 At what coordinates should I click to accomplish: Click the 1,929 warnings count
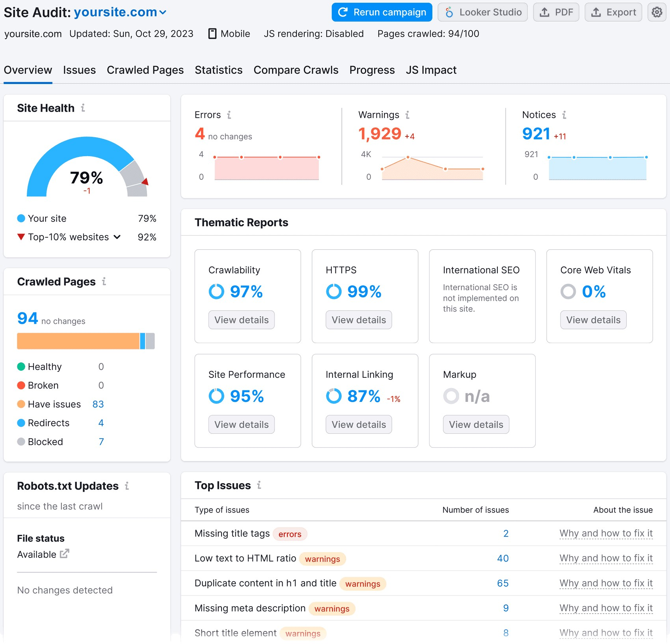coord(380,134)
